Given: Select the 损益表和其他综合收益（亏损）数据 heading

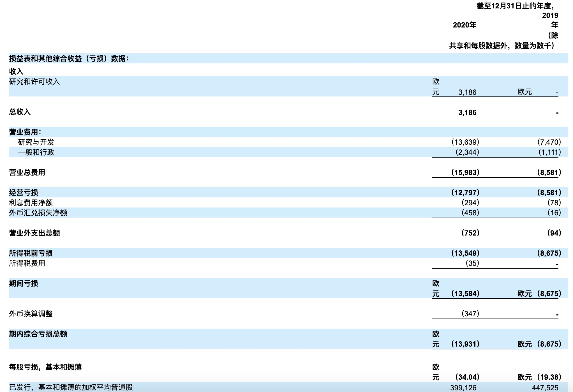Looking at the screenshot, I should pos(69,58).
